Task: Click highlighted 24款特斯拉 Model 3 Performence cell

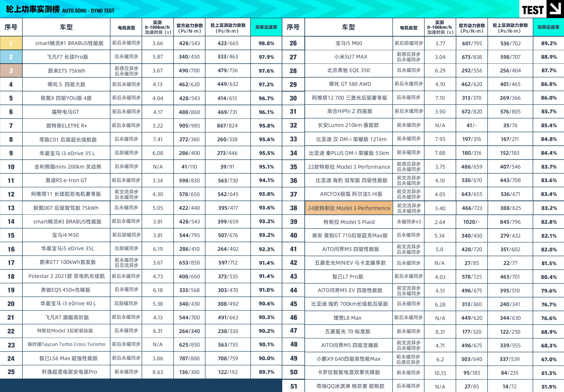Action: [x=349, y=208]
